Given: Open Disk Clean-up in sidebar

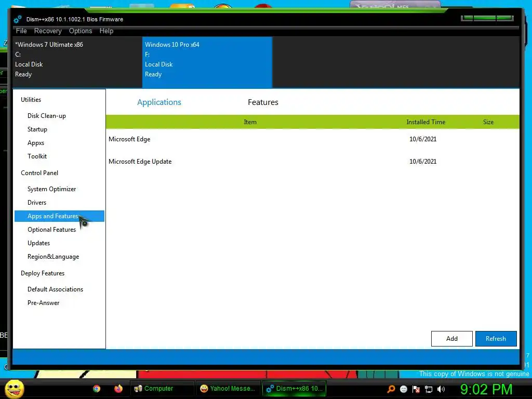Looking at the screenshot, I should [47, 116].
